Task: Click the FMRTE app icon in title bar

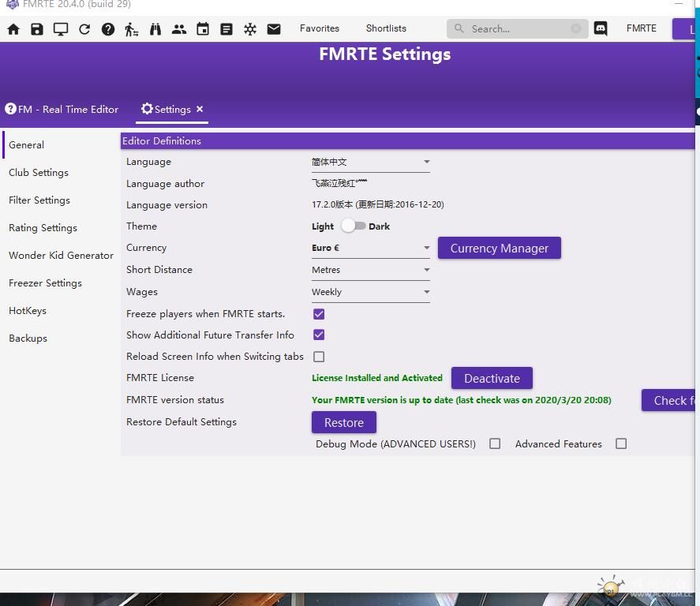Action: (x=12, y=5)
